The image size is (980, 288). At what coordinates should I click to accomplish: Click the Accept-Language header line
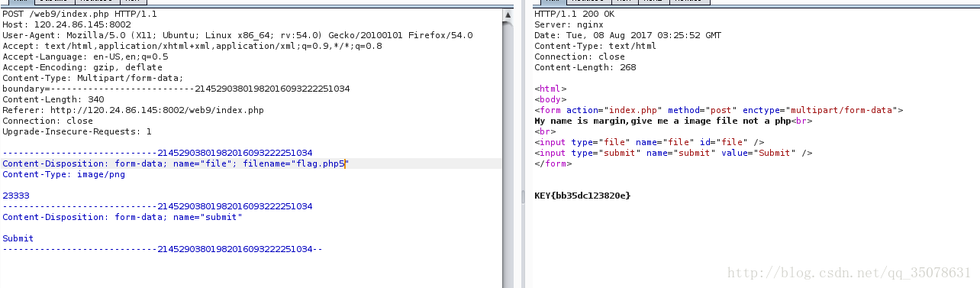(85, 57)
